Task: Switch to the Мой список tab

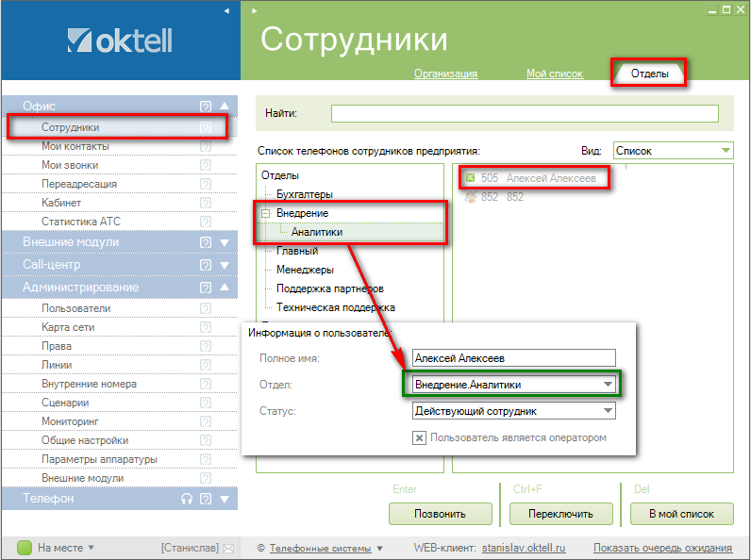Action: 555,74
